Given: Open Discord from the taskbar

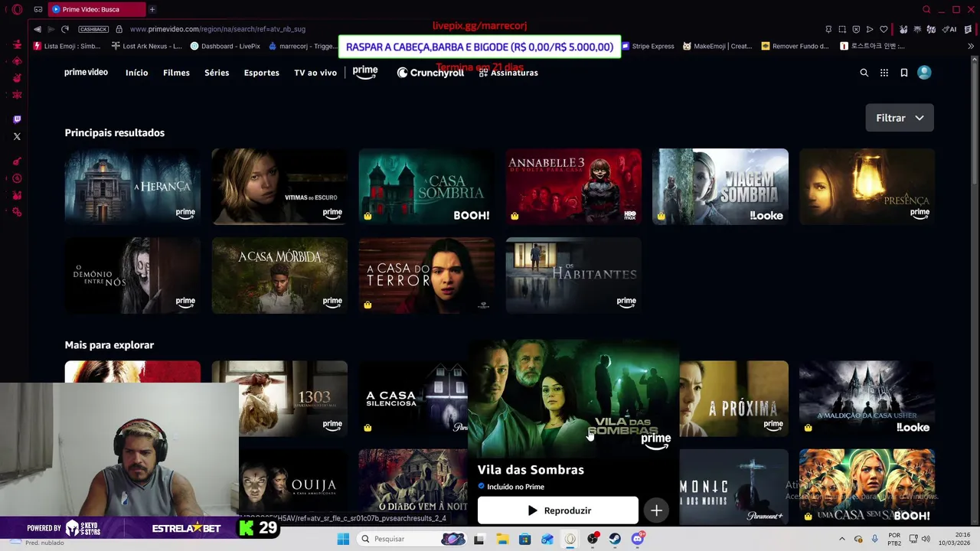Looking at the screenshot, I should (x=638, y=539).
